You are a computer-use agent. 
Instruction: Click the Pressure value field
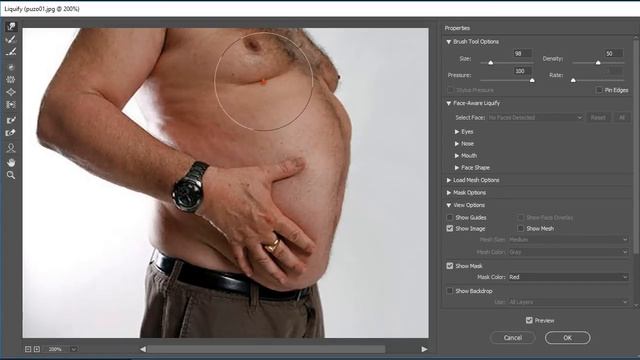(522, 71)
